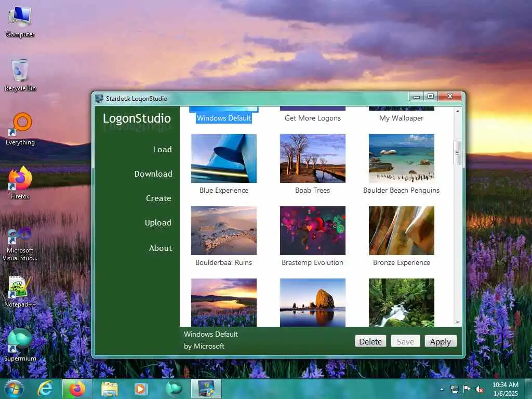Click the muted volume tray icon

(480, 389)
